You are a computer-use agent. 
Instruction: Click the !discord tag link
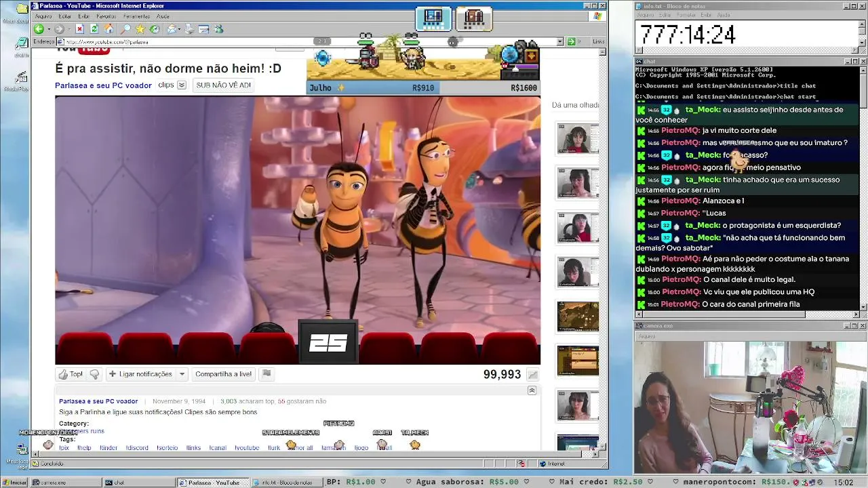coord(137,448)
